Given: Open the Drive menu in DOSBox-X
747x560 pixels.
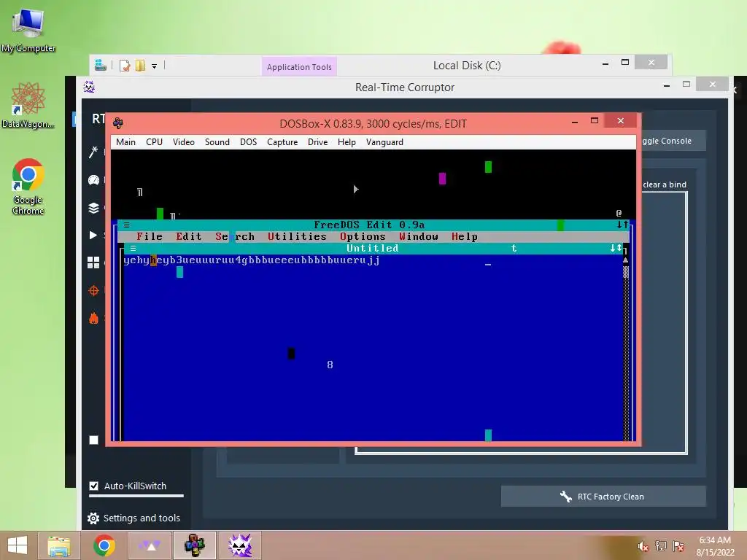Looking at the screenshot, I should 318,142.
